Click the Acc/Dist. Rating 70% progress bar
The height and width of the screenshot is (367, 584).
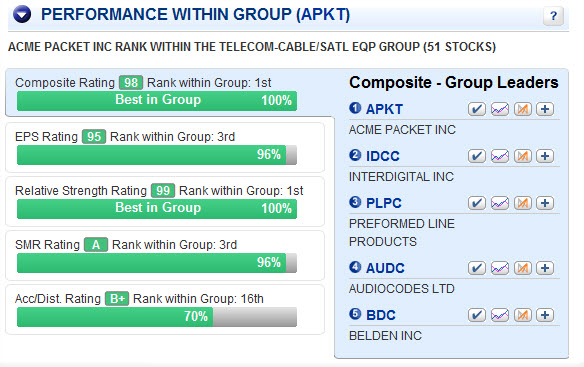157,317
